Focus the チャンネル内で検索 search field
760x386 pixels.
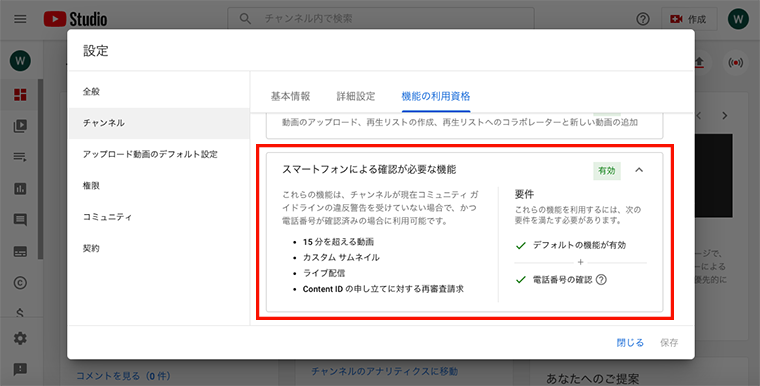(x=381, y=19)
